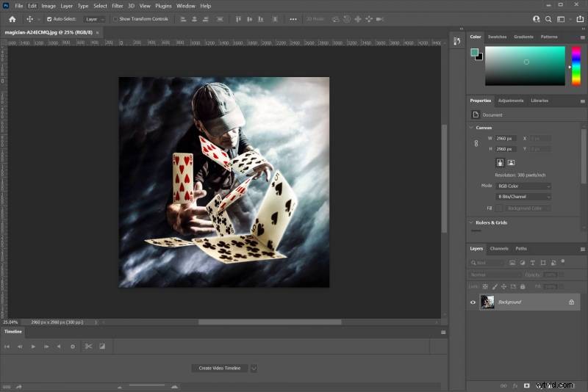Open the workspace switcher dropdown icon

click(561, 19)
